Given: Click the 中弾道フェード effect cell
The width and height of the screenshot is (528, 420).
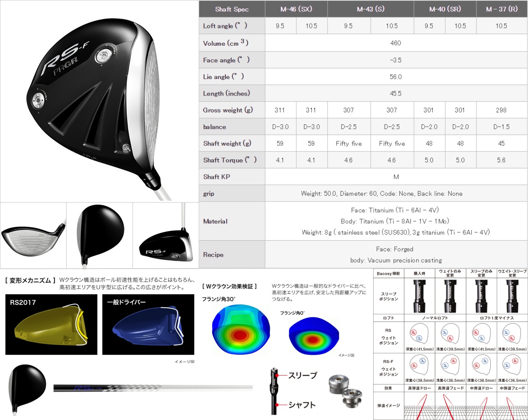Looking at the screenshot, I should [512, 388].
